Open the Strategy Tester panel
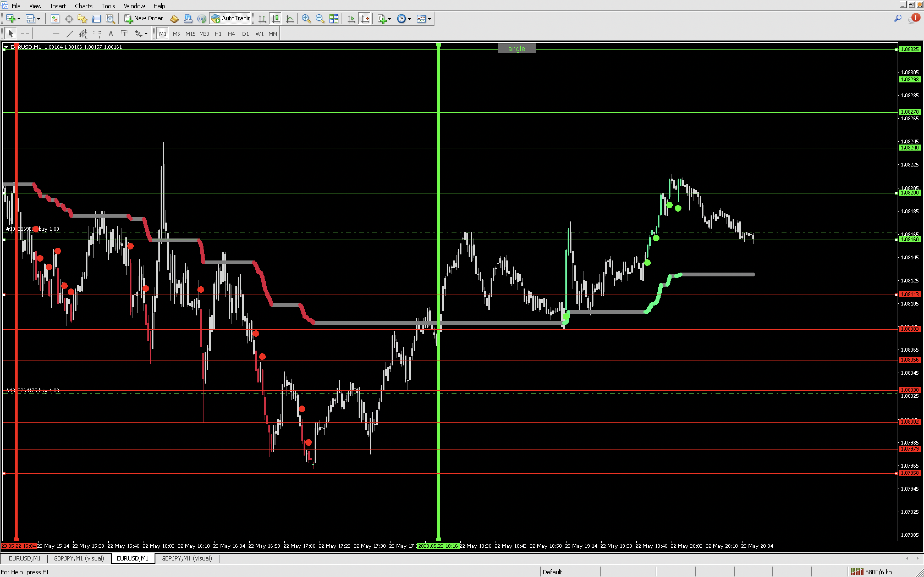 (110, 19)
